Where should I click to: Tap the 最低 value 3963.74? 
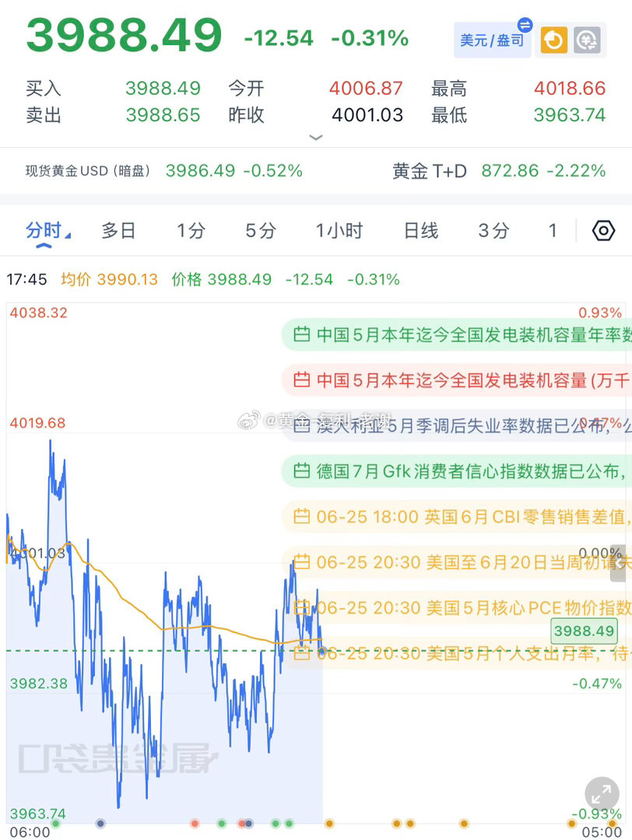pos(570,114)
